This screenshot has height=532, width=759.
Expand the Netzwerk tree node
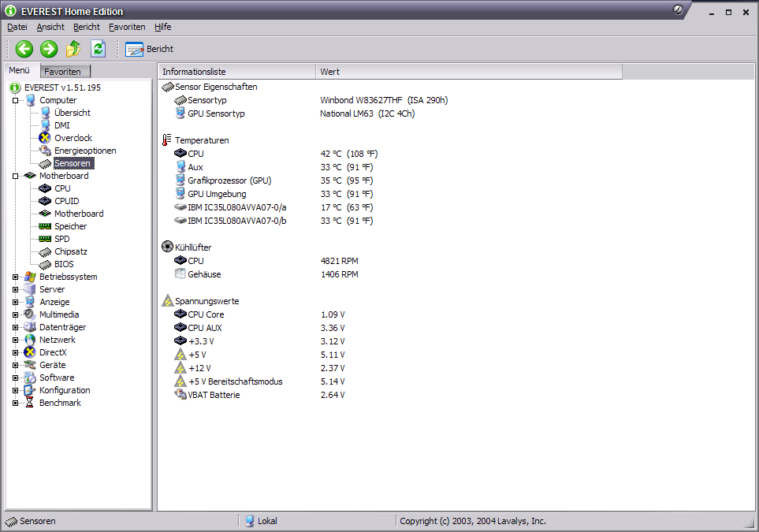(15, 340)
